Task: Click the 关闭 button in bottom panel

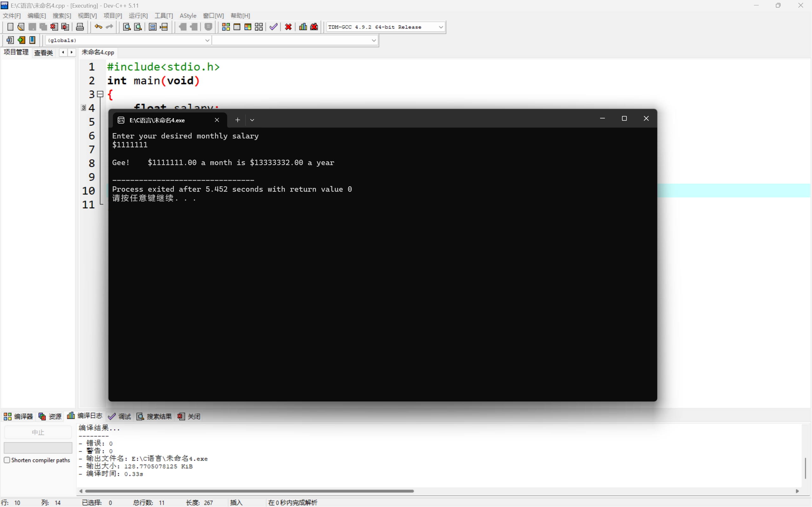Action: (189, 416)
